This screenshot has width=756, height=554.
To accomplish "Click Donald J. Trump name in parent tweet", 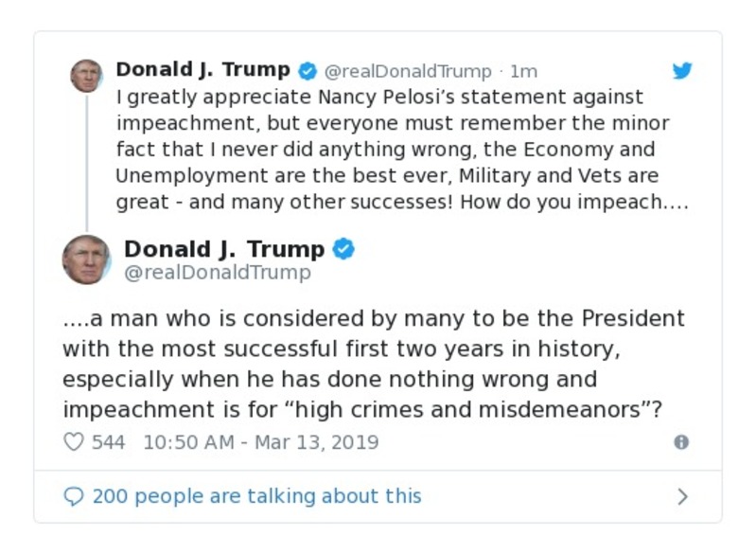I will (x=203, y=69).
